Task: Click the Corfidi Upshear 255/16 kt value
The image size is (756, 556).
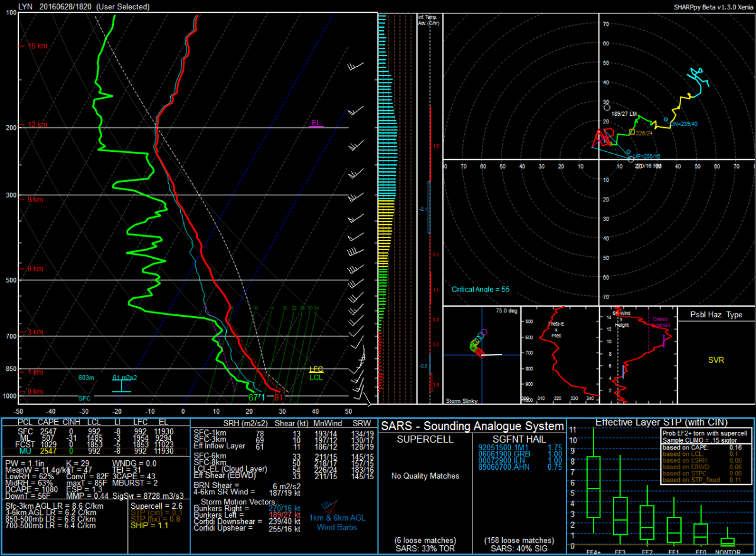Action: click(285, 529)
